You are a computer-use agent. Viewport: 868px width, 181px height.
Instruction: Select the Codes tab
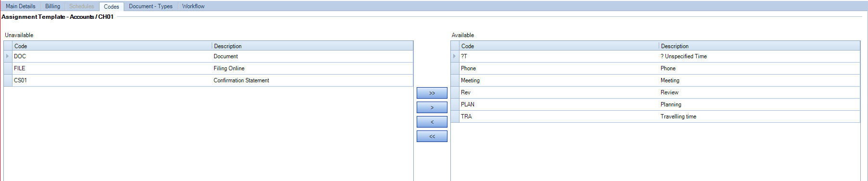pyautogui.click(x=112, y=6)
